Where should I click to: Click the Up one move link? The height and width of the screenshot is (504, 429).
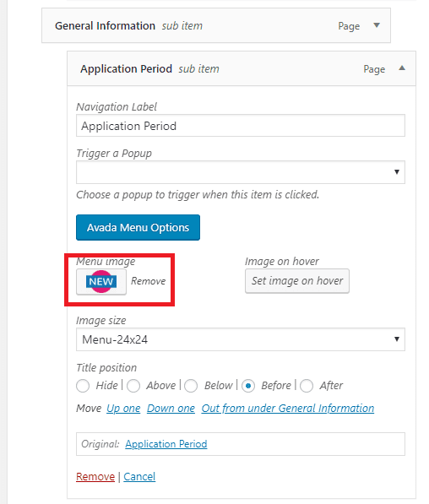point(123,409)
